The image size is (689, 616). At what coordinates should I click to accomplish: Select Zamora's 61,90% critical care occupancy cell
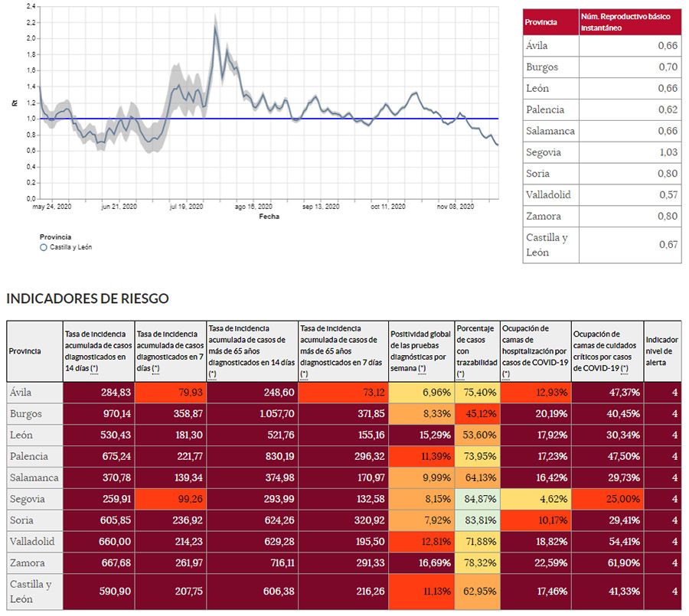click(607, 563)
